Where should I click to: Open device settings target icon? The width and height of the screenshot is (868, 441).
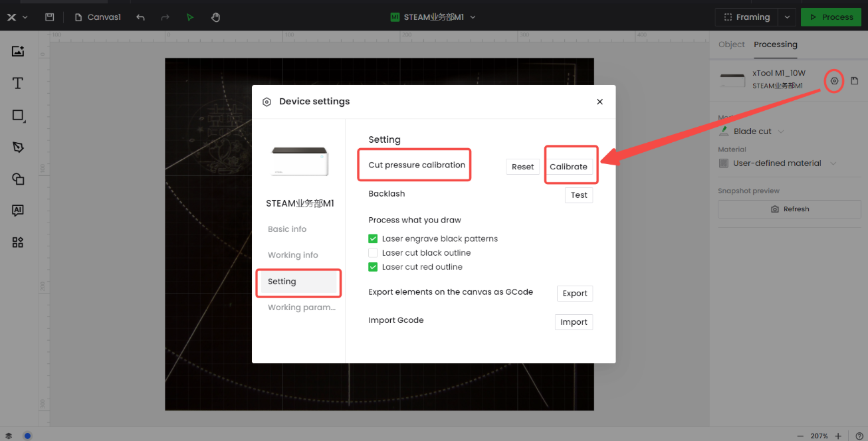(834, 81)
